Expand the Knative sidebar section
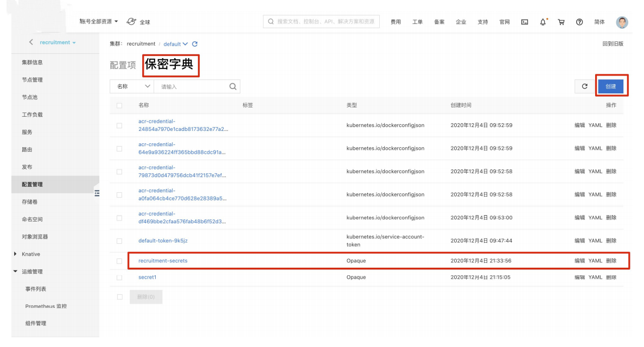Viewport: 644px width, 347px height. tap(15, 254)
